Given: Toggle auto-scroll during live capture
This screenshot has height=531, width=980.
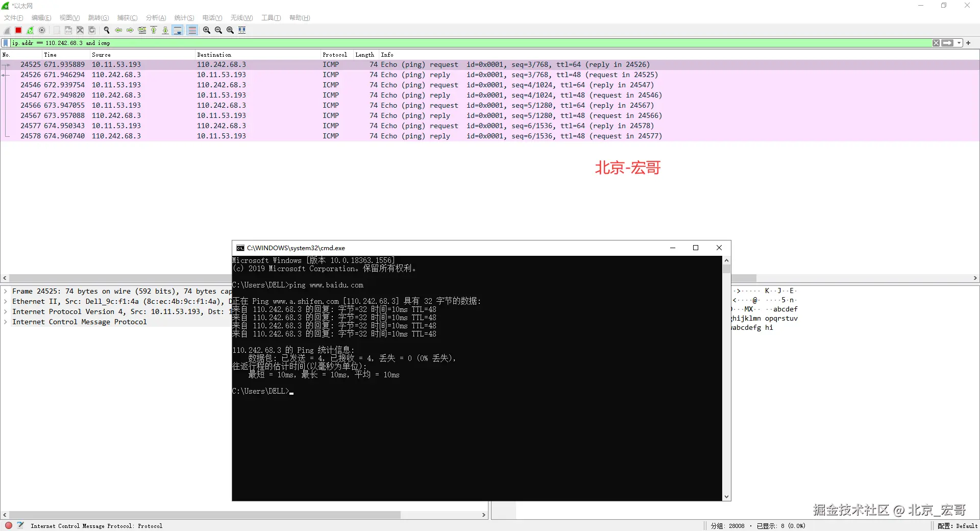Looking at the screenshot, I should (x=178, y=30).
